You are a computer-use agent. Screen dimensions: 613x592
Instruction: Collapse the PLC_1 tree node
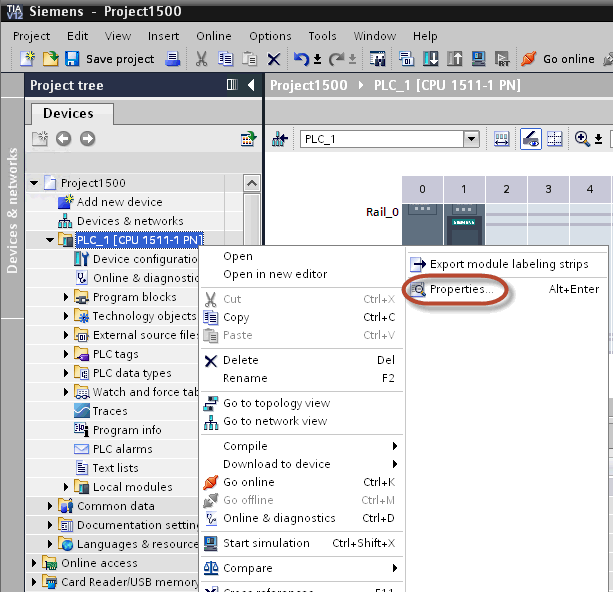click(x=50, y=240)
